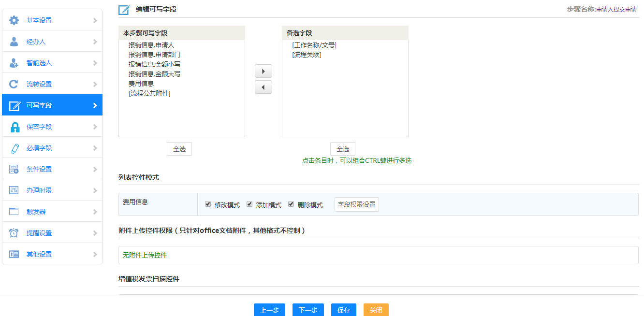Open the 可写字段 menu item

[52, 105]
